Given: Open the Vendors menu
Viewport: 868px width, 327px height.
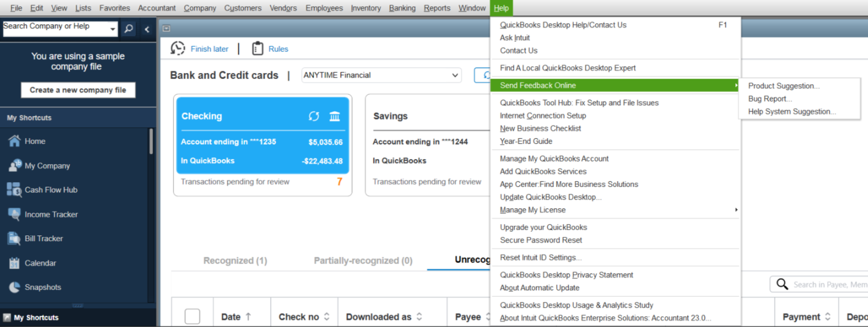Looking at the screenshot, I should pos(283,8).
